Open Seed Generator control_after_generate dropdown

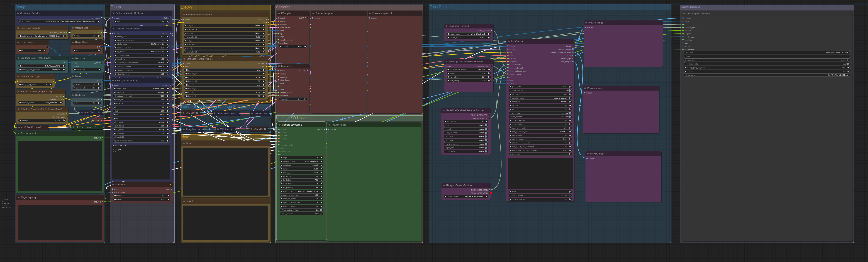point(42,70)
